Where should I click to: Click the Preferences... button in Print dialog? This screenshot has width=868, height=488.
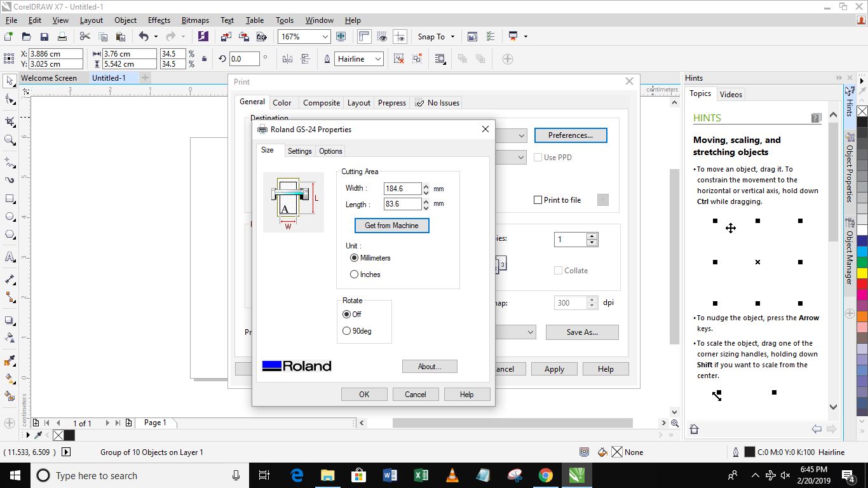click(571, 135)
